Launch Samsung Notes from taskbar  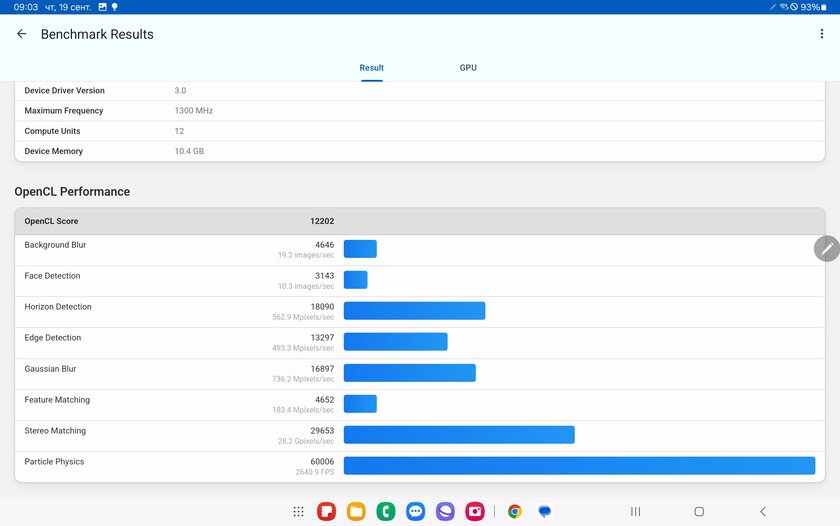(326, 512)
